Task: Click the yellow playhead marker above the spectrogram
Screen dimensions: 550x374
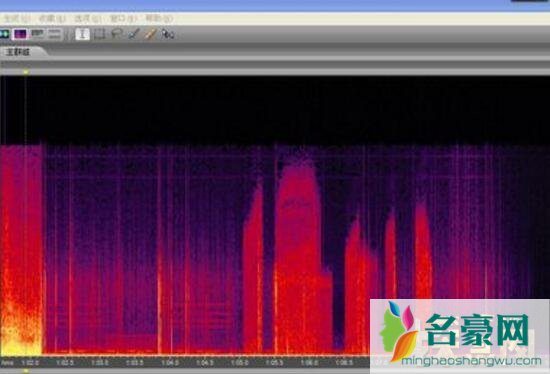Action: 26,72
